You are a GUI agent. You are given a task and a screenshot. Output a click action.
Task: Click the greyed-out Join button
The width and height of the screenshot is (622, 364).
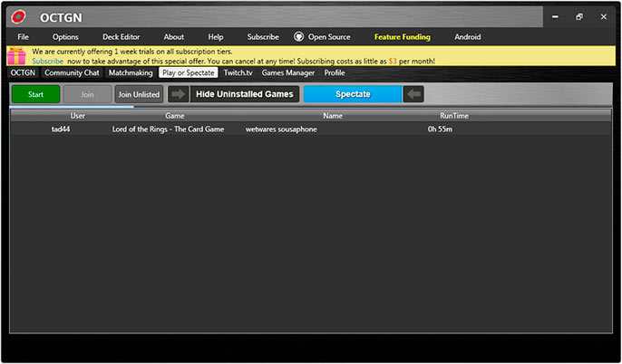click(87, 94)
